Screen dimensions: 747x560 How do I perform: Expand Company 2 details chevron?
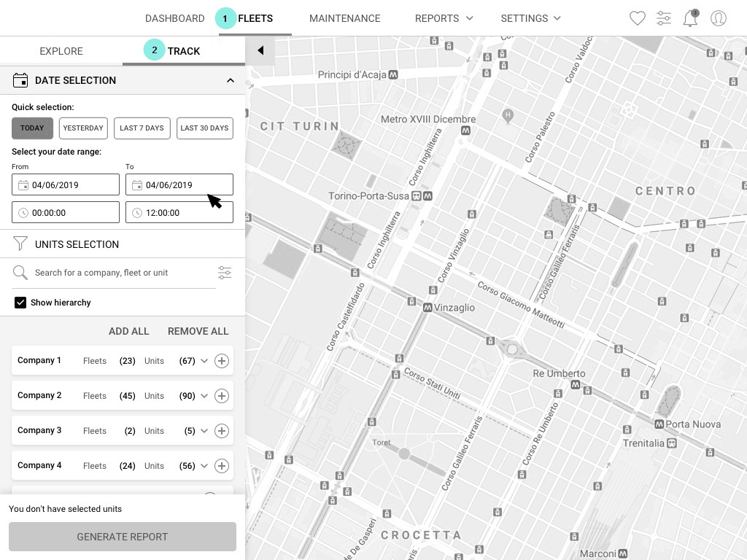click(204, 396)
